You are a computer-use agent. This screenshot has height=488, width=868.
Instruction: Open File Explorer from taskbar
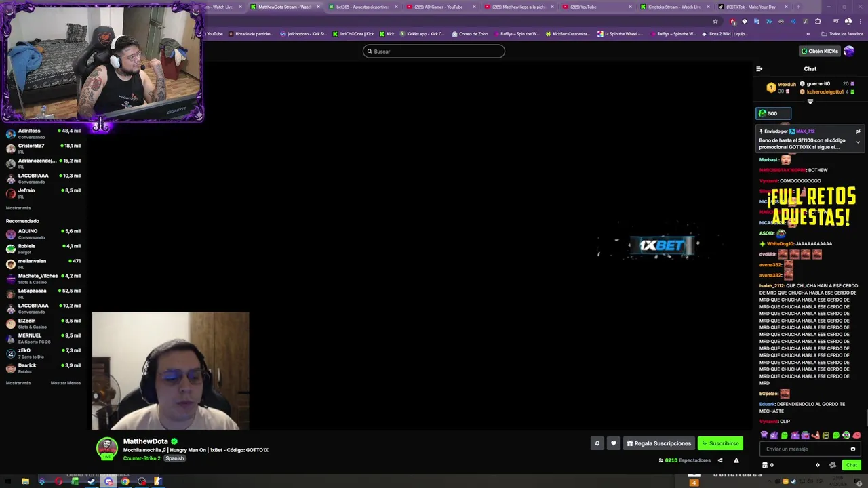click(25, 482)
